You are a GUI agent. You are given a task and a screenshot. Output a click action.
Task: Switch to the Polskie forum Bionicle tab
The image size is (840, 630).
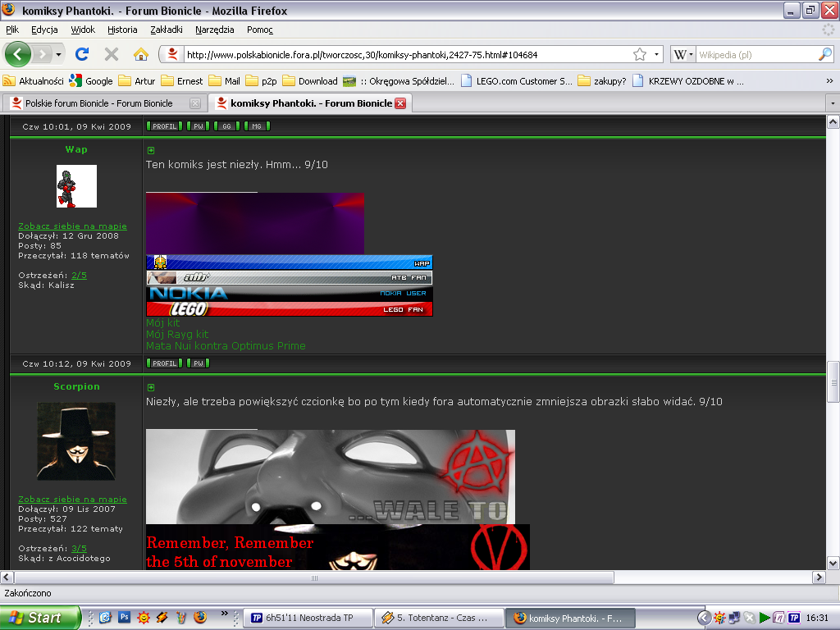click(x=99, y=103)
